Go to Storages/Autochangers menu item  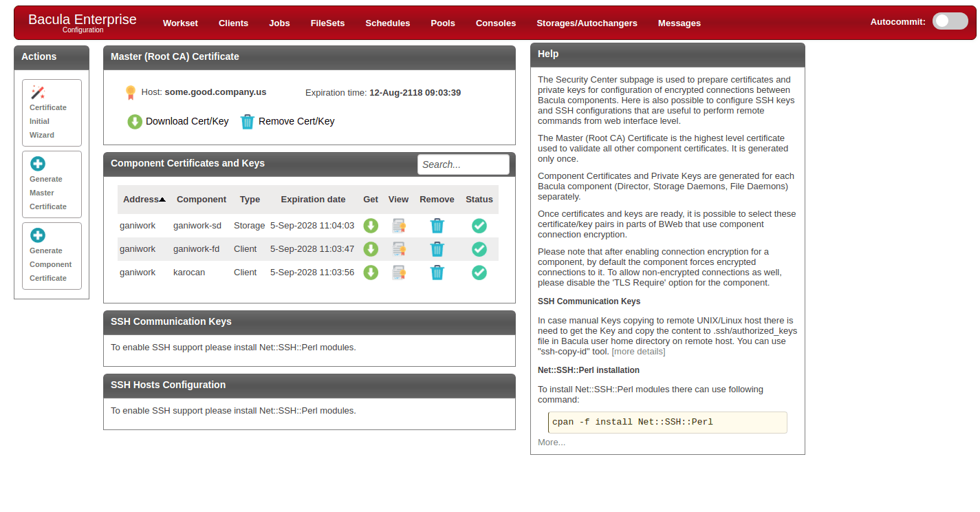point(587,23)
